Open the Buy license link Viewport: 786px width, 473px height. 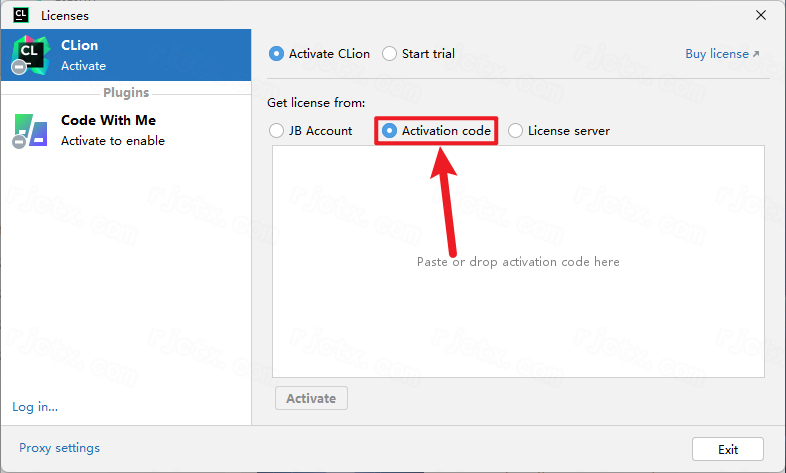pyautogui.click(x=722, y=54)
